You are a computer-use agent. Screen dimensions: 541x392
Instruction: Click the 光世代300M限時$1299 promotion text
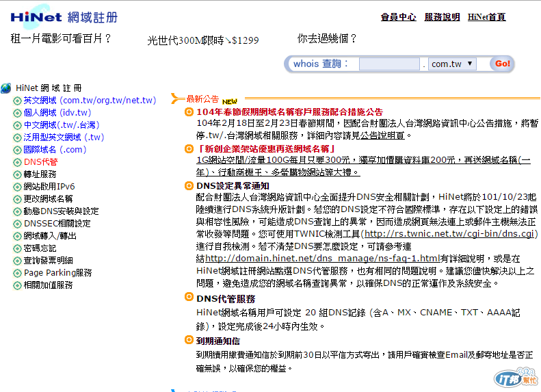click(x=203, y=41)
